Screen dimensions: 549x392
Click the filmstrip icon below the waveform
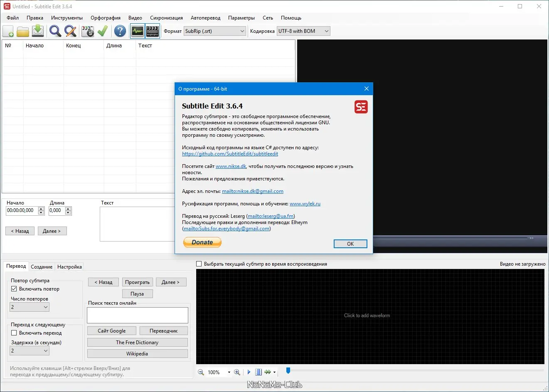click(258, 372)
